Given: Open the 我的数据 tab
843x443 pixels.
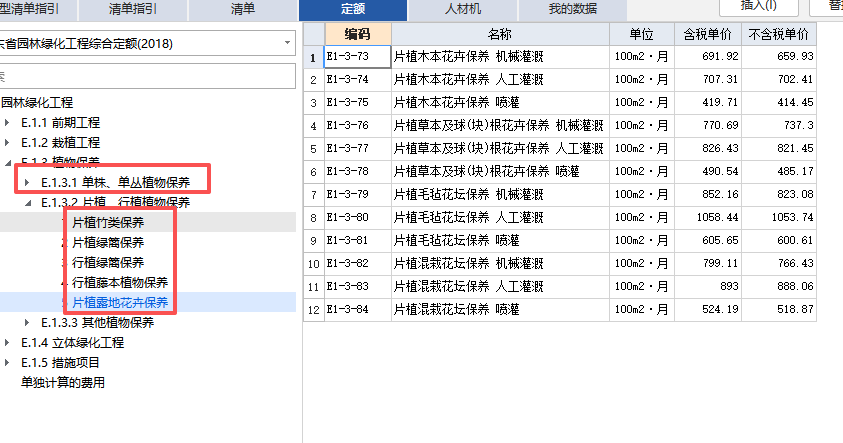Looking at the screenshot, I should pos(573,9).
